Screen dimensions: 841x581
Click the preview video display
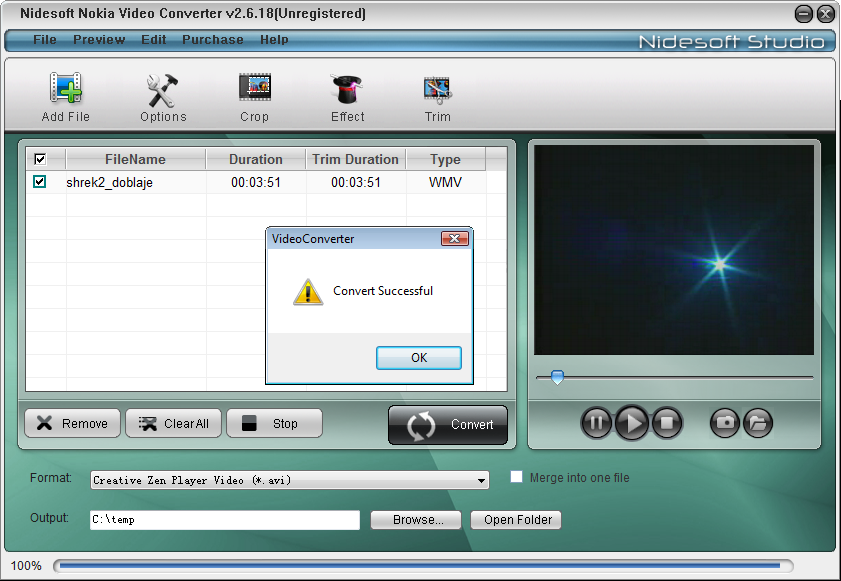pos(674,250)
